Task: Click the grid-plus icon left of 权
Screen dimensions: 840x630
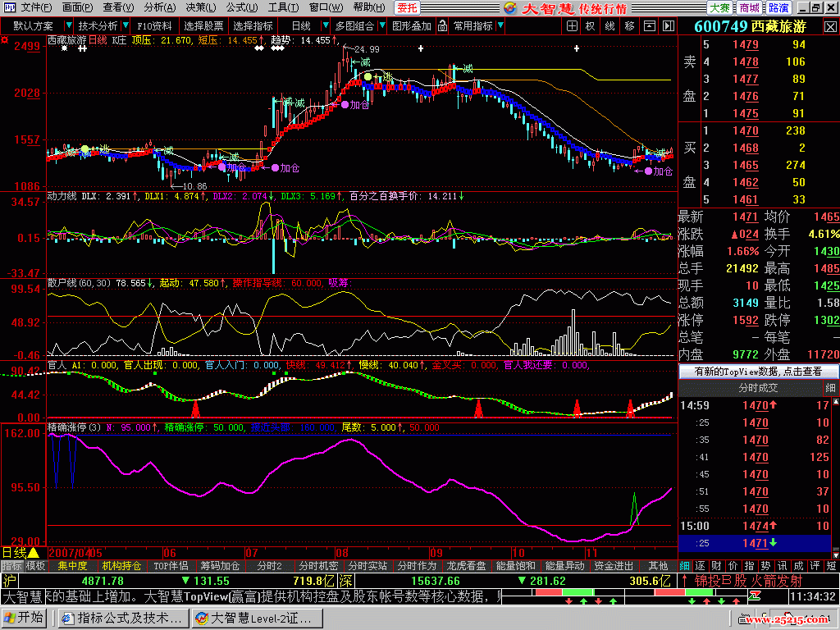Action: pos(571,25)
